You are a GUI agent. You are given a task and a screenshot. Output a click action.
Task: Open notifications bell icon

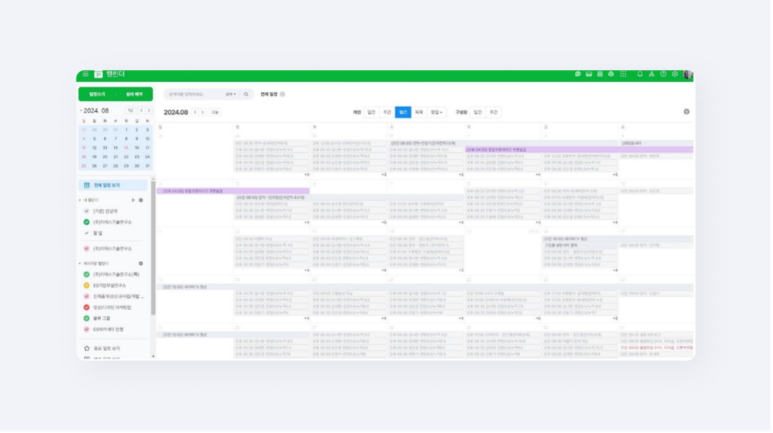point(640,74)
